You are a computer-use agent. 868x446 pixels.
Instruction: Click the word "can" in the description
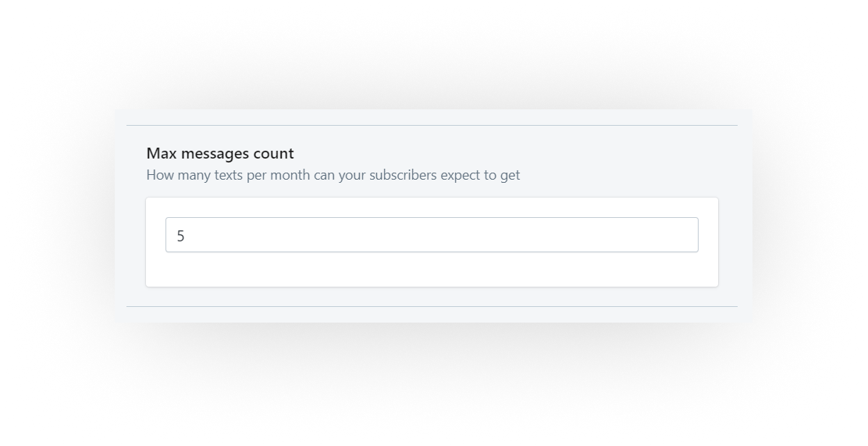point(325,176)
